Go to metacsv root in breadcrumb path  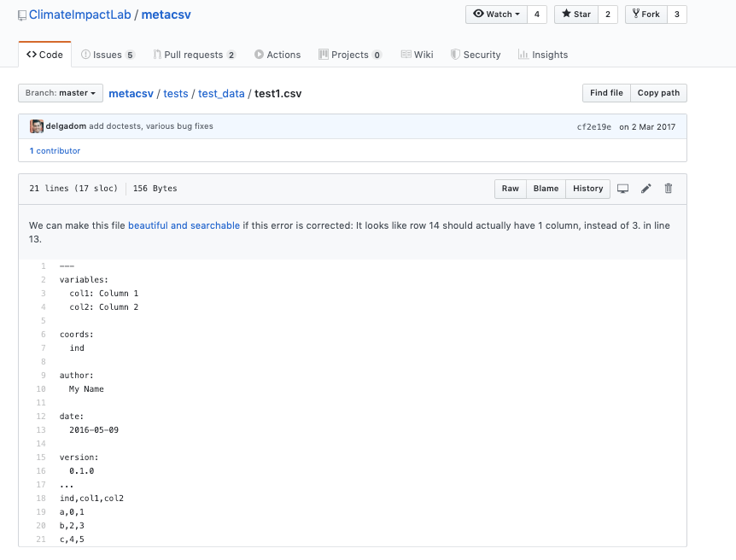point(131,93)
